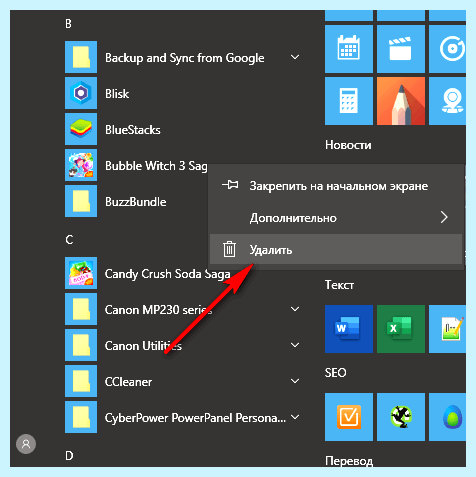
Task: Click the BuzzBundle folder icon
Action: click(x=81, y=201)
